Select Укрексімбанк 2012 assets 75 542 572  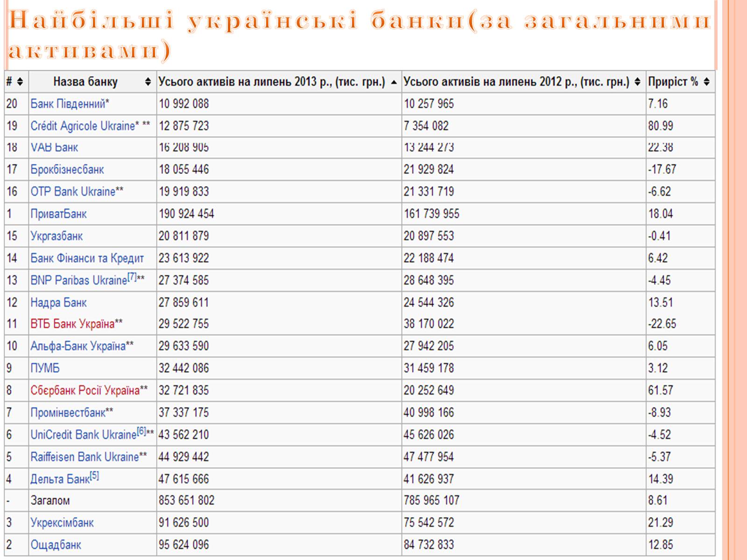pyautogui.click(x=429, y=523)
